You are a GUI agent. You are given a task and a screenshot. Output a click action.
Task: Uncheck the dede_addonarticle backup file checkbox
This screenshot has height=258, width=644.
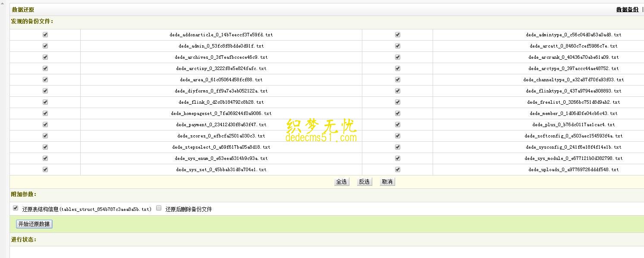click(x=45, y=35)
